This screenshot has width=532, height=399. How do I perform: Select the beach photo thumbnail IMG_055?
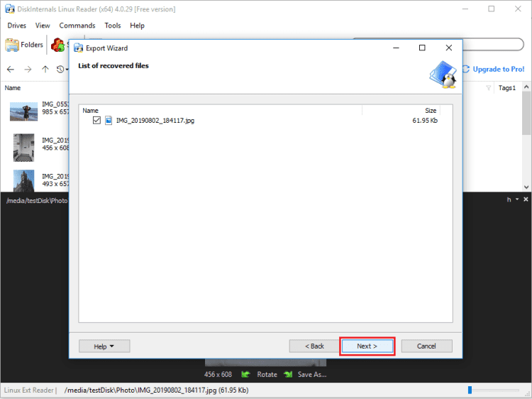23,111
